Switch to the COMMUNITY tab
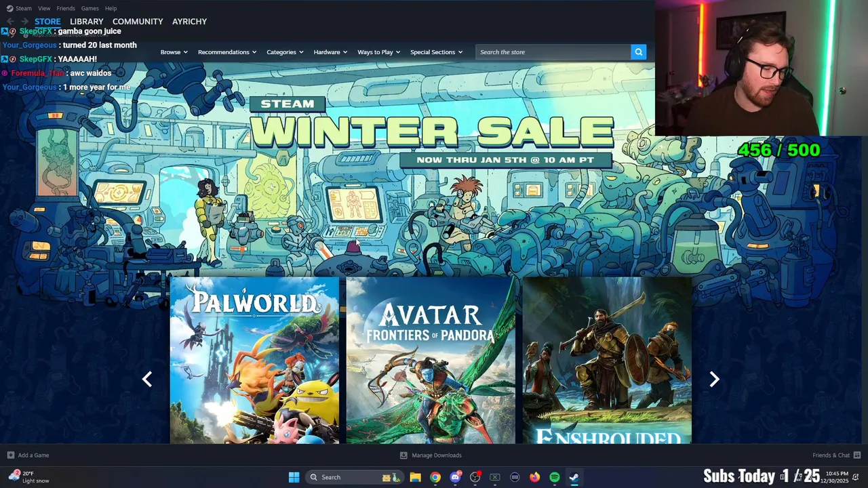This screenshot has width=868, height=488. pyautogui.click(x=138, y=22)
